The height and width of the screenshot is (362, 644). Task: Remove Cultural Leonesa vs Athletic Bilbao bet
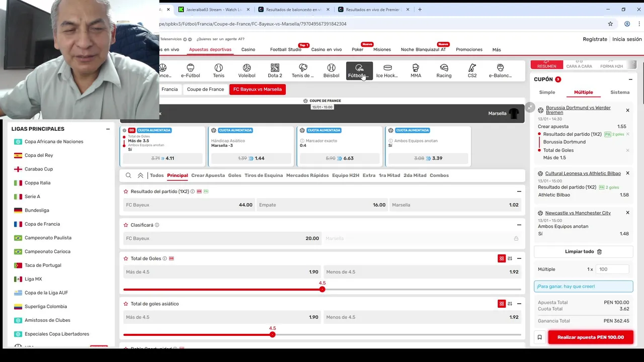pyautogui.click(x=627, y=173)
